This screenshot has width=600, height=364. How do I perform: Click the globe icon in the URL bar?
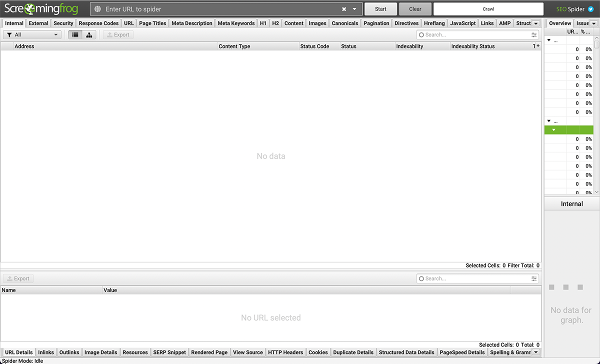(x=98, y=8)
